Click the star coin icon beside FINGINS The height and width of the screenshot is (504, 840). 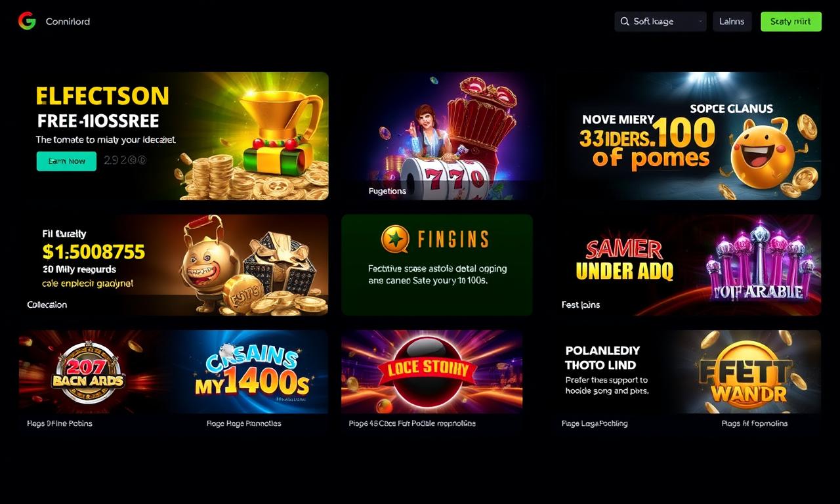tap(395, 240)
